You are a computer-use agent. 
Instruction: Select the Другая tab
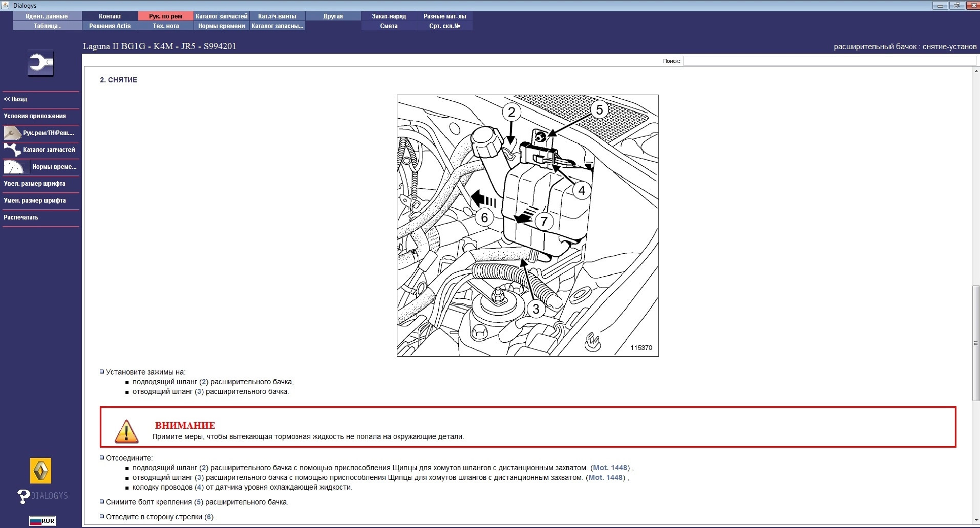[x=333, y=16]
